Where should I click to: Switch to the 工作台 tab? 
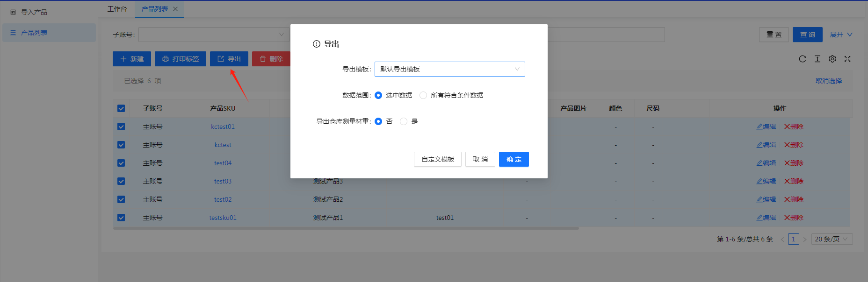click(x=117, y=9)
